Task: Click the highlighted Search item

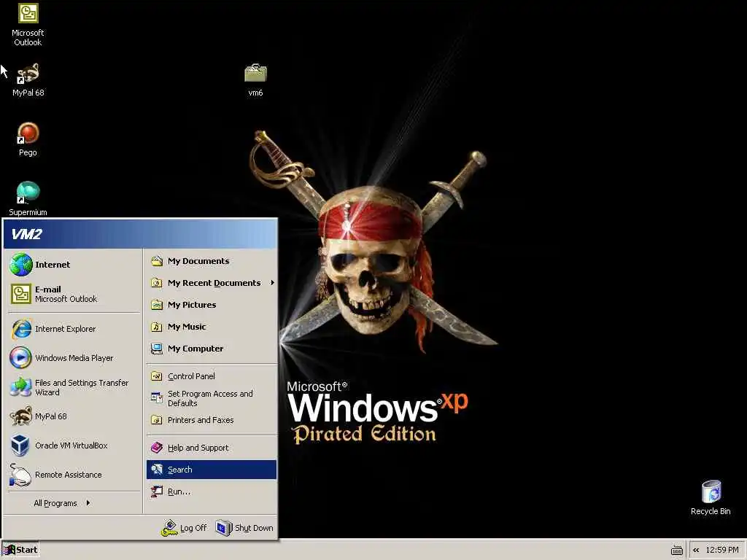Action: tap(211, 470)
